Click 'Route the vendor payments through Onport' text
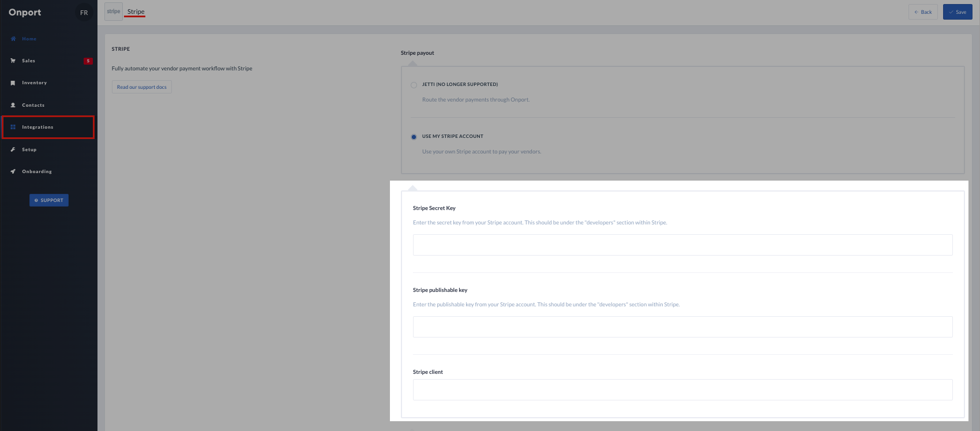Image resolution: width=980 pixels, height=431 pixels. 476,100
